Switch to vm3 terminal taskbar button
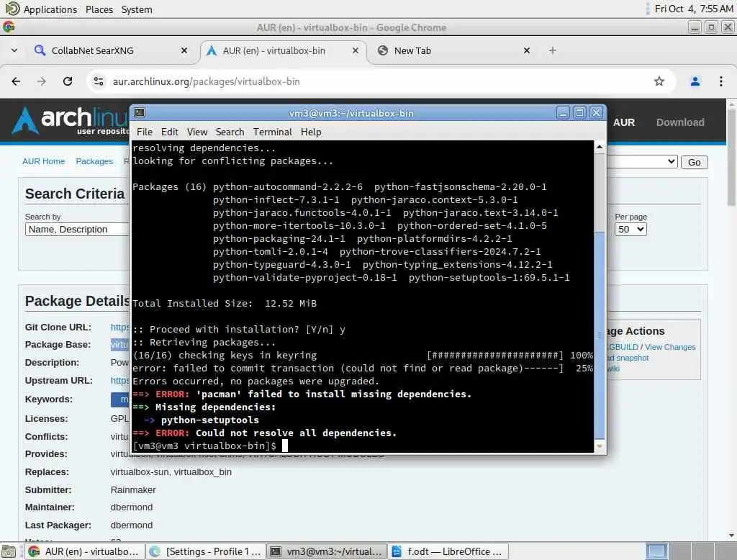This screenshot has width=737, height=560. point(327,551)
